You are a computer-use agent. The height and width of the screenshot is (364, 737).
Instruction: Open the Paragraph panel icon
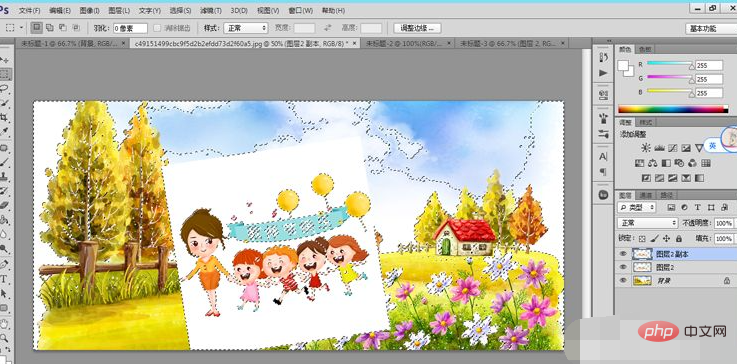[x=604, y=172]
